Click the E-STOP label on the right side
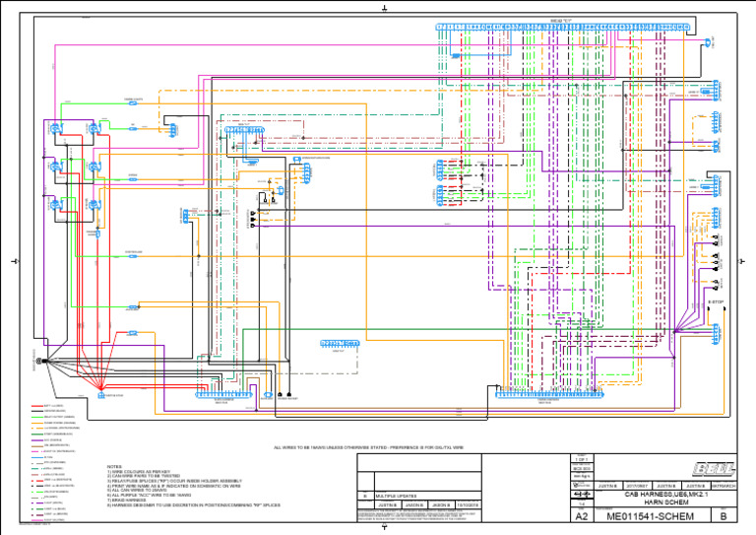Image resolution: width=756 pixels, height=535 pixels. tap(716, 302)
